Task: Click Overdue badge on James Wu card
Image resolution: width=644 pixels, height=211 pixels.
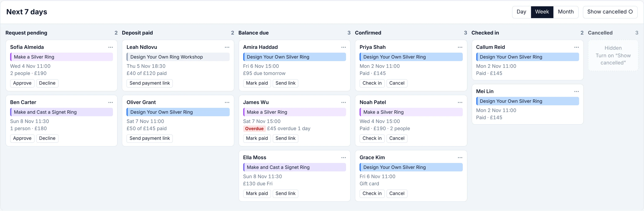Action: pyautogui.click(x=254, y=129)
